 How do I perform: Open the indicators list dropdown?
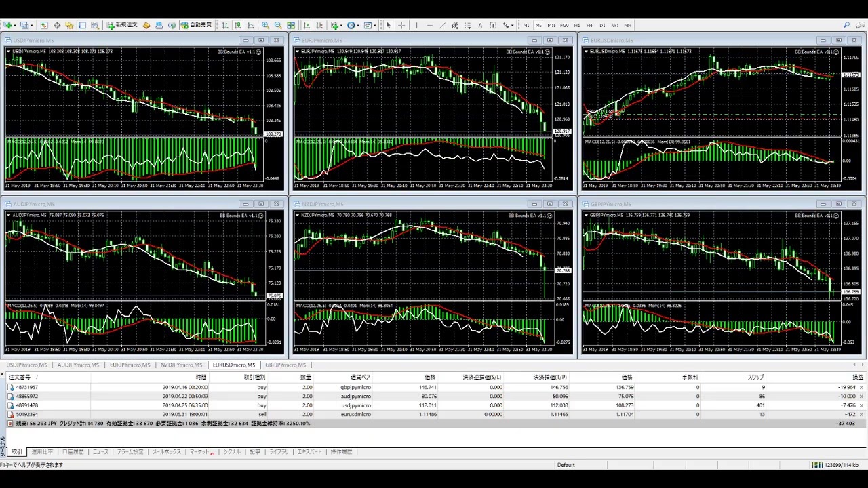pos(336,25)
